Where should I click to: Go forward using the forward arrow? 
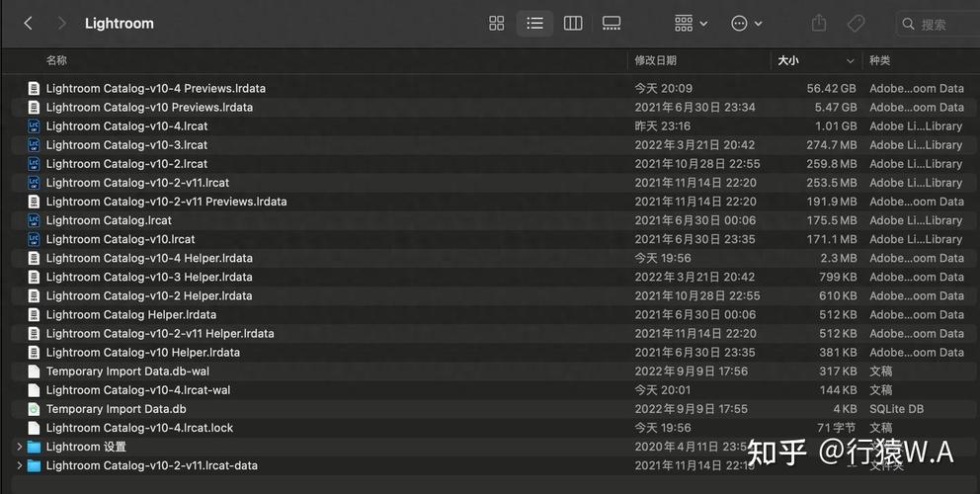pyautogui.click(x=62, y=23)
